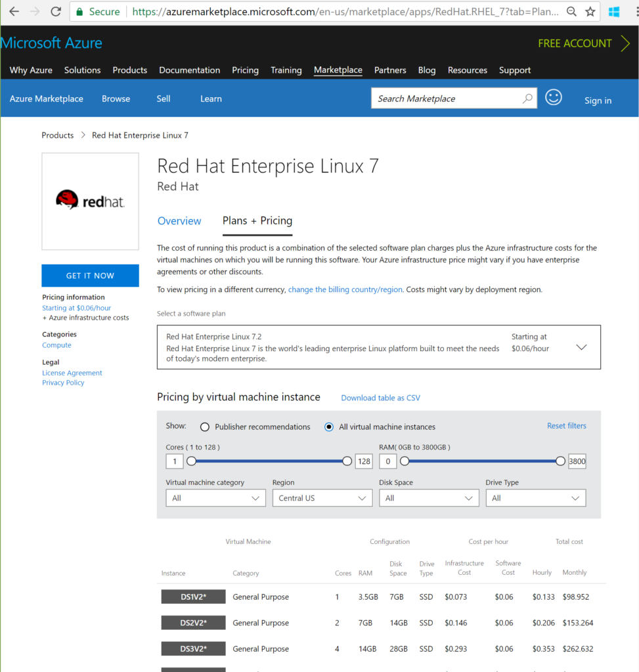The height and width of the screenshot is (672, 639).
Task: Click the Microsoft Azure logo
Action: pos(51,43)
